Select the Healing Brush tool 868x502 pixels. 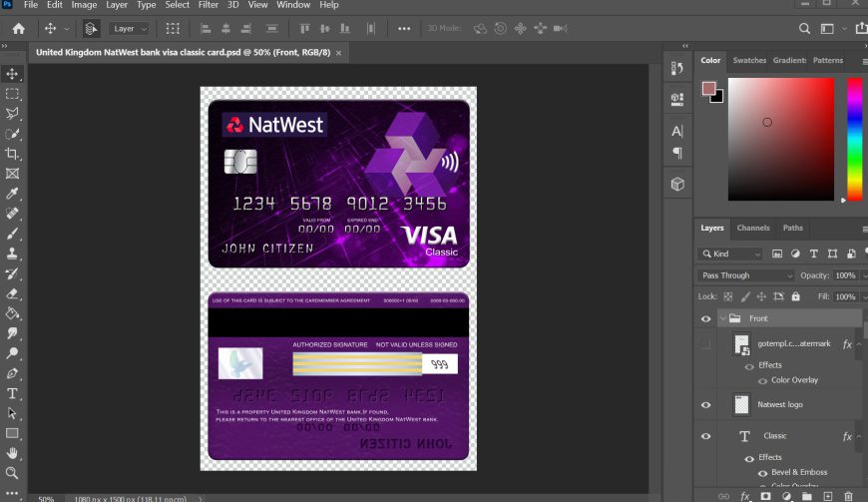pyautogui.click(x=12, y=214)
